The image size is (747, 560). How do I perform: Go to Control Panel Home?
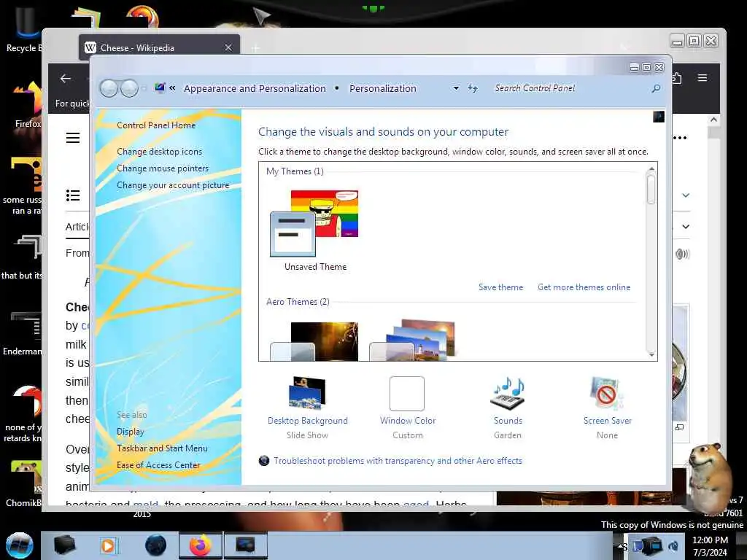[156, 125]
